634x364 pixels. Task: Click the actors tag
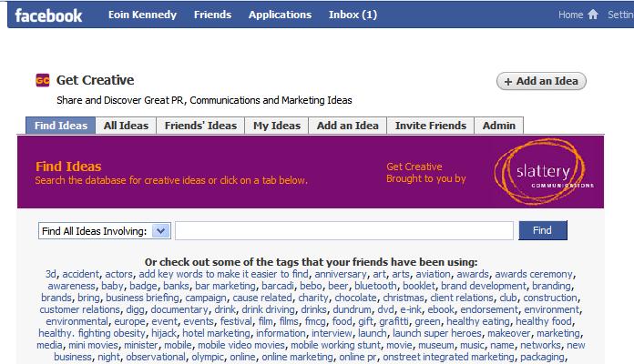tap(118, 274)
